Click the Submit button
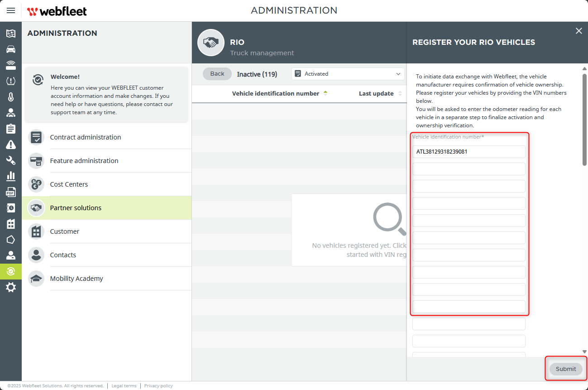The image size is (588, 390). click(x=566, y=369)
